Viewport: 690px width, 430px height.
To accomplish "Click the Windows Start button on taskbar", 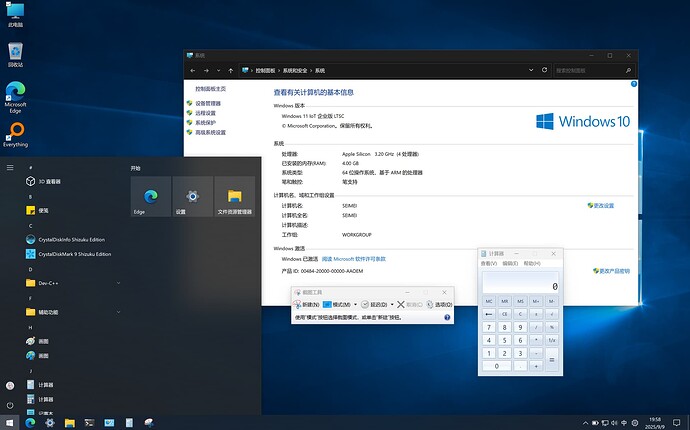I will tap(10, 423).
